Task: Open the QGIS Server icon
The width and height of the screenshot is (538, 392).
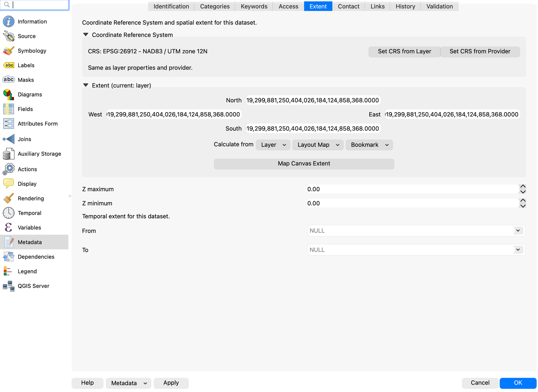Action: (9, 286)
